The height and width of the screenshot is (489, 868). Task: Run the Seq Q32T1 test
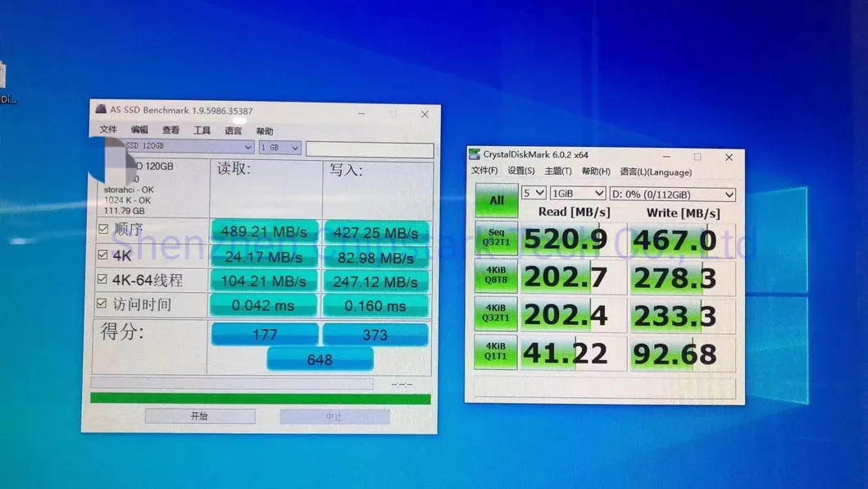click(x=496, y=238)
